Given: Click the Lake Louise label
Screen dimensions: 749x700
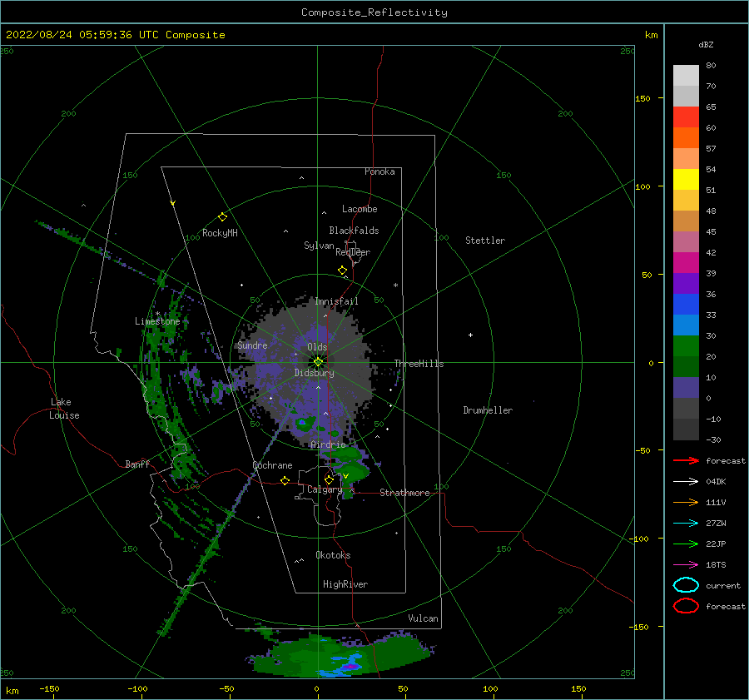Looking at the screenshot, I should pos(64,409).
